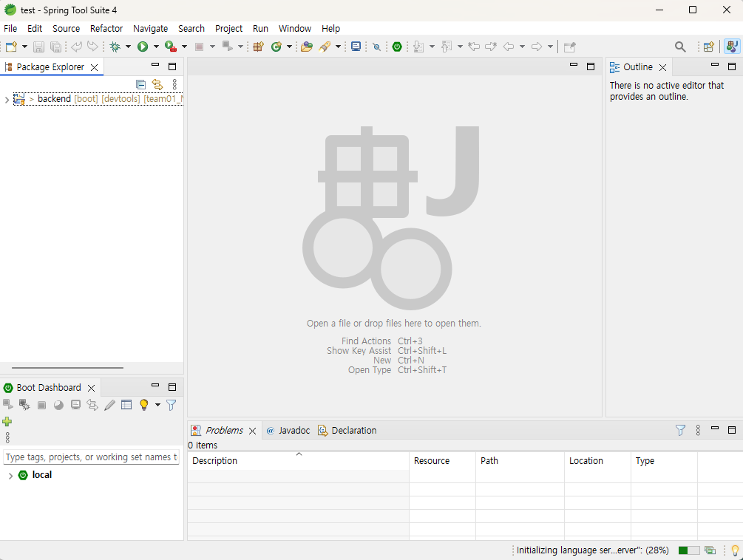Click the green Run button in toolbar
This screenshot has height=560, width=743.
coord(143,47)
